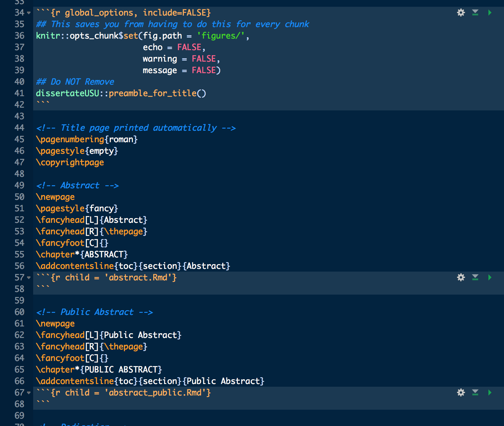Click the '<!-- Abstract -->' comment
504x426 pixels.
(x=77, y=186)
